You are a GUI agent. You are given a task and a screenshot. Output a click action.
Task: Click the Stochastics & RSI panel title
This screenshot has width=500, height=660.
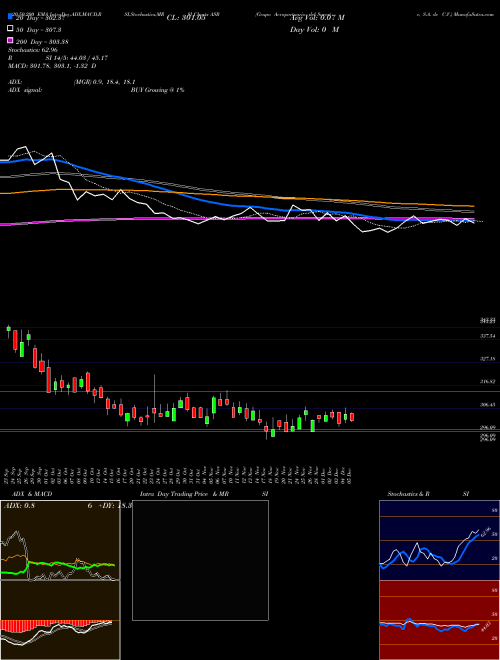pos(428,494)
